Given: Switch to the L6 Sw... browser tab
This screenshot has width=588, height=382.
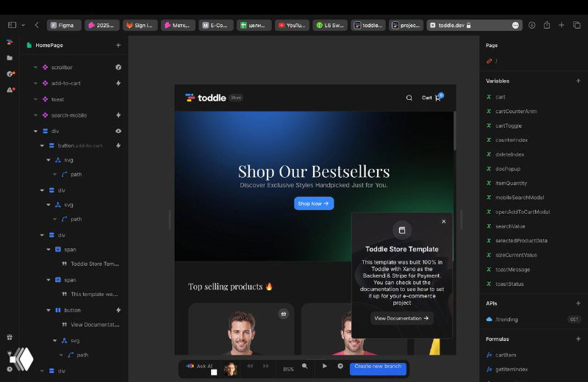Looking at the screenshot, I should (x=330, y=25).
